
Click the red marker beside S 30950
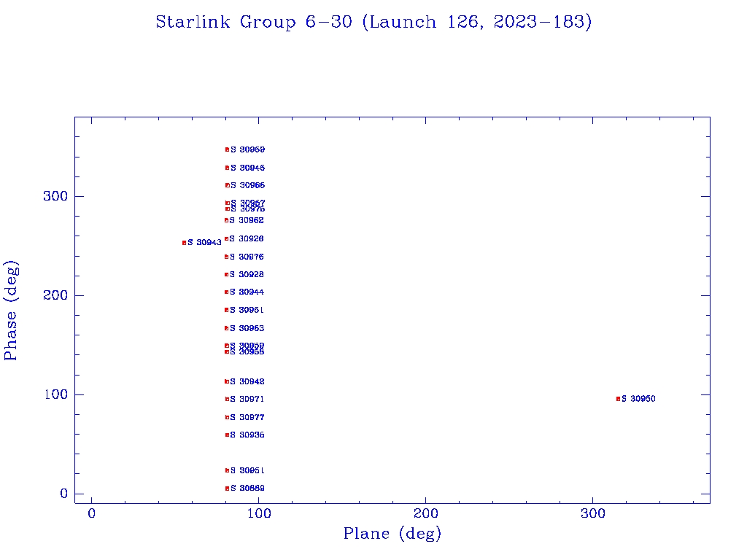click(618, 399)
